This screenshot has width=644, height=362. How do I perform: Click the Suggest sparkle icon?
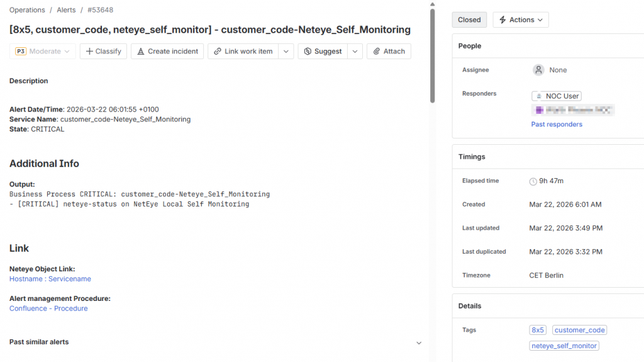coord(308,52)
